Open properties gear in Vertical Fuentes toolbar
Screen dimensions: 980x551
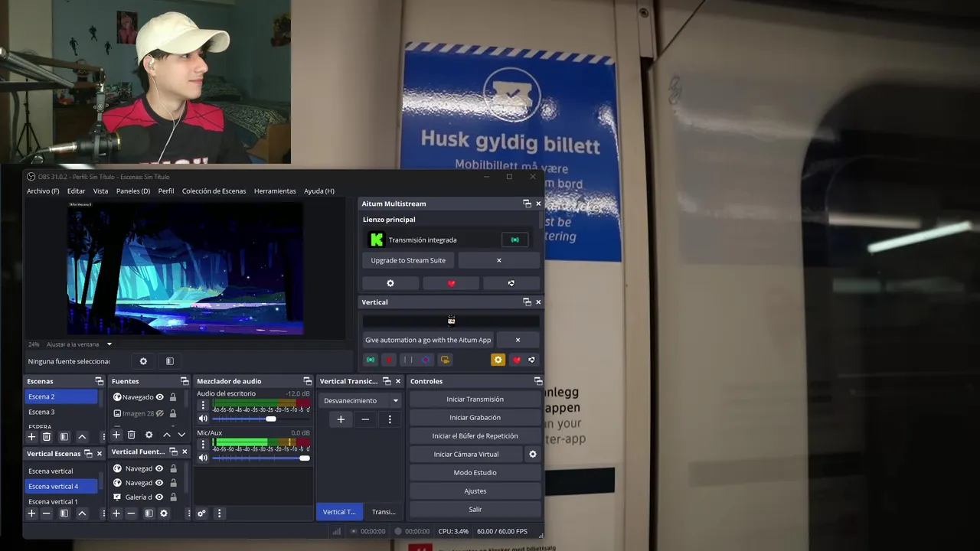(164, 514)
